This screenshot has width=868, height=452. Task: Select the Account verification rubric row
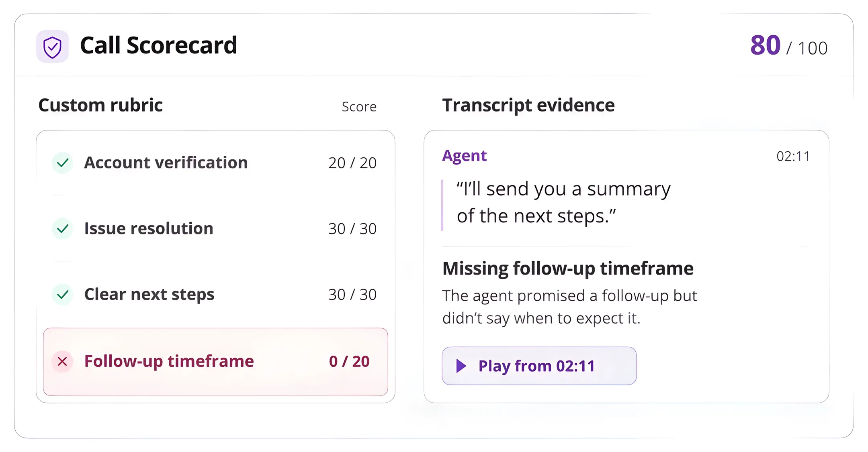[215, 163]
